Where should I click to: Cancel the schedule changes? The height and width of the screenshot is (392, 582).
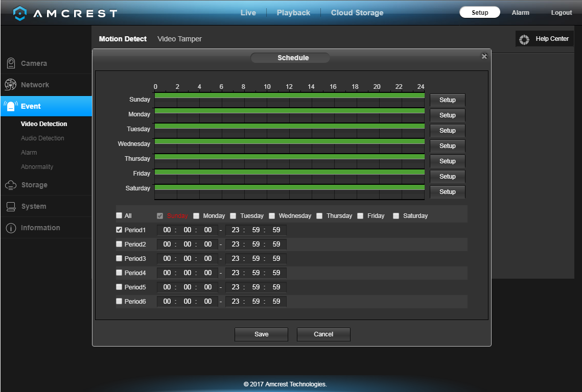[323, 334]
